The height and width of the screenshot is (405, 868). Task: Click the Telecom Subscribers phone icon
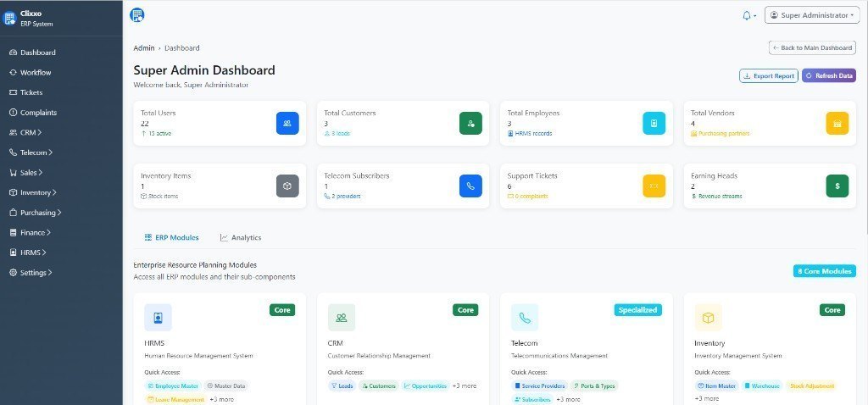click(470, 186)
